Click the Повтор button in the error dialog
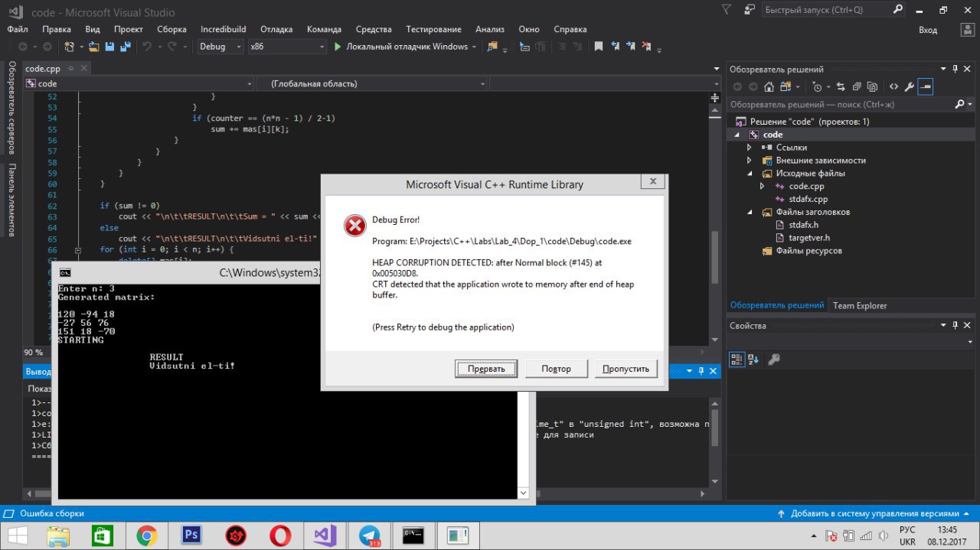Viewport: 980px width, 550px height. (556, 369)
